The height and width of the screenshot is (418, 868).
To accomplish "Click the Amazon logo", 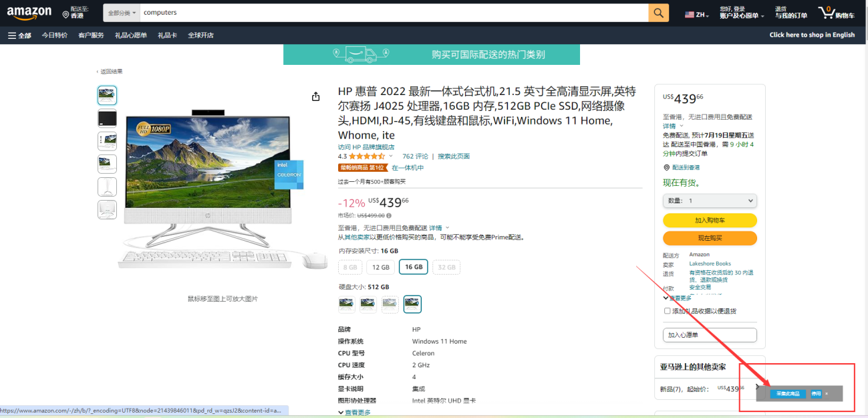I will (29, 13).
